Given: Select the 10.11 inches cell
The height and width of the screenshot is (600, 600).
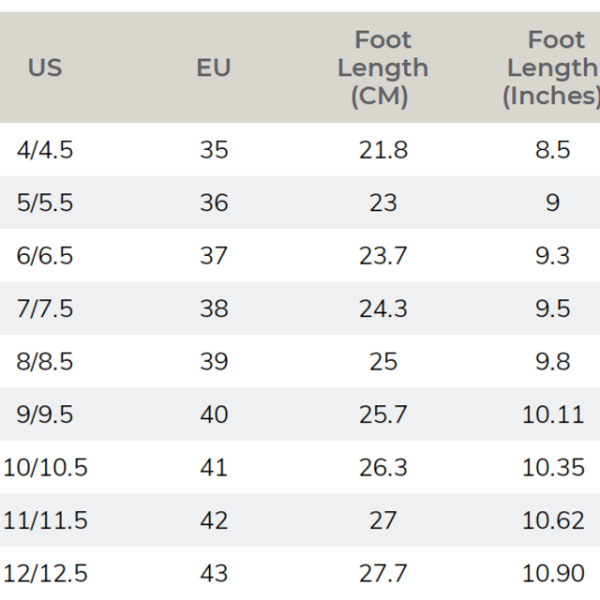Looking at the screenshot, I should 553,415.
